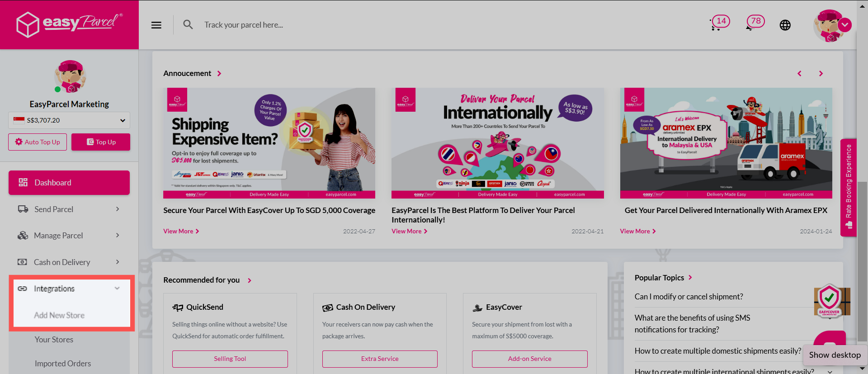868x374 pixels.
Task: Go to previous announcement slide
Action: [x=799, y=73]
